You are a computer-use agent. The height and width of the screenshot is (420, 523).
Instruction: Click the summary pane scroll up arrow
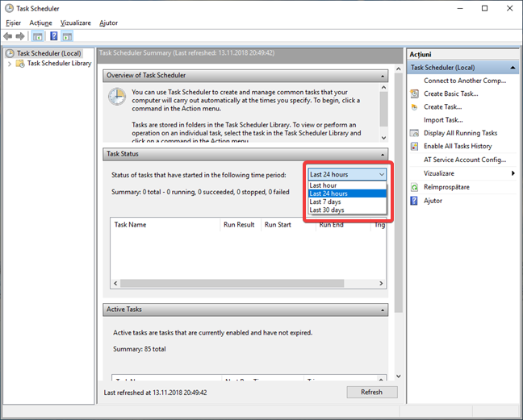[398, 69]
